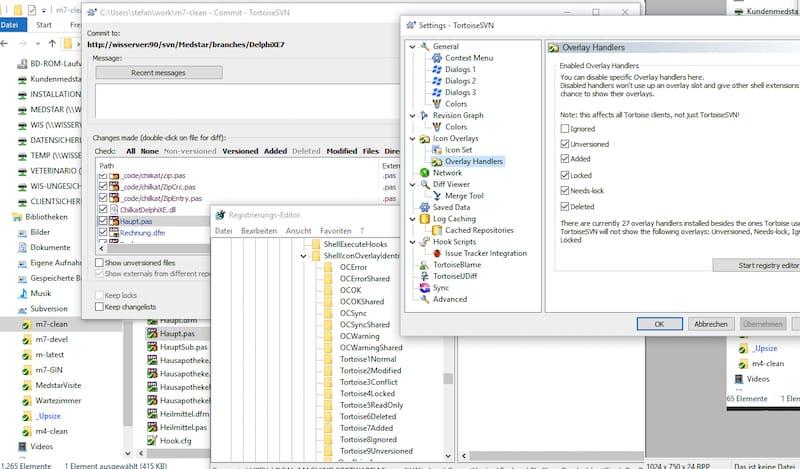Click the Advanced wrench icon
This screenshot has width=800, height=469.
(424, 299)
